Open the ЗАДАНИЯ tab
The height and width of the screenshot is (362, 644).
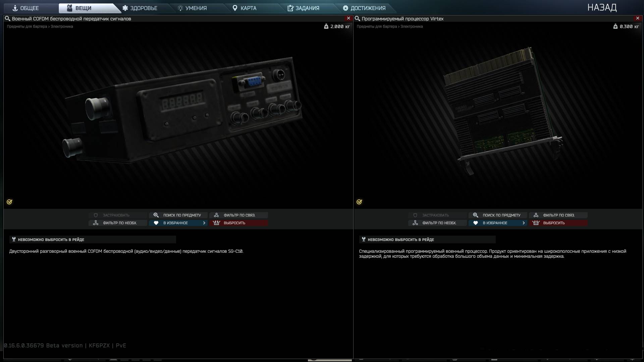(304, 8)
